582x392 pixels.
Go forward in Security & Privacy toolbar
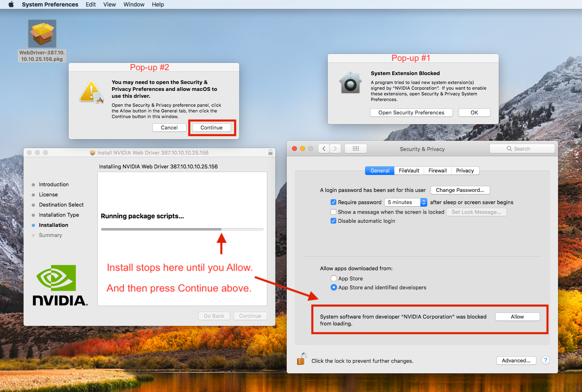[x=335, y=149]
